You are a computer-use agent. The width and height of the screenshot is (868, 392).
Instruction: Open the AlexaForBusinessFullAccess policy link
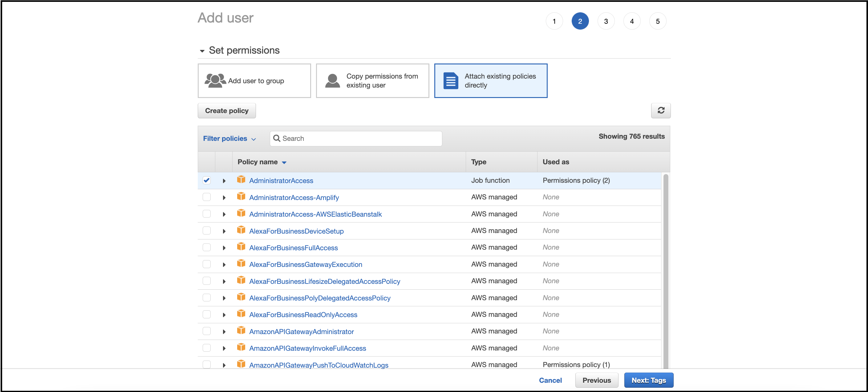pos(293,248)
